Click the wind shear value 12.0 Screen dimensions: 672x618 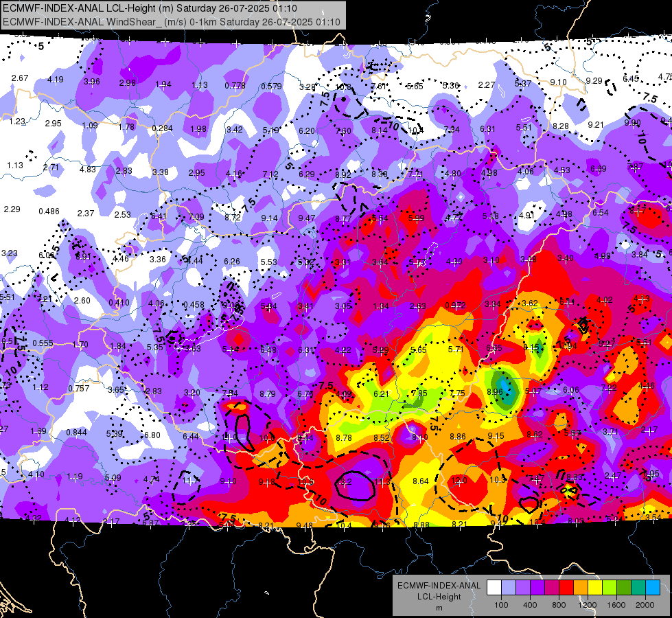pyautogui.click(x=459, y=481)
